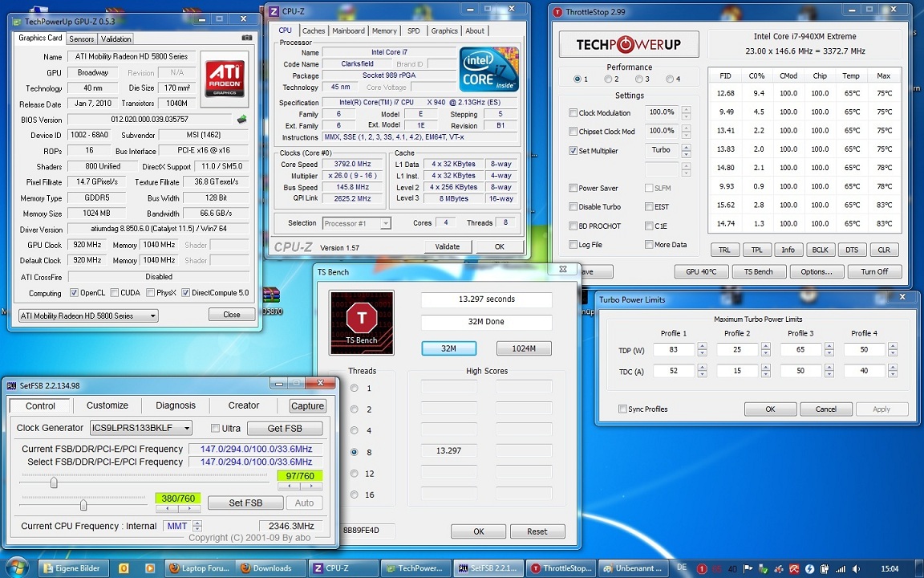The height and width of the screenshot is (578, 924).
Task: Enable the BD PROCHOT checkbox
Action: point(573,226)
